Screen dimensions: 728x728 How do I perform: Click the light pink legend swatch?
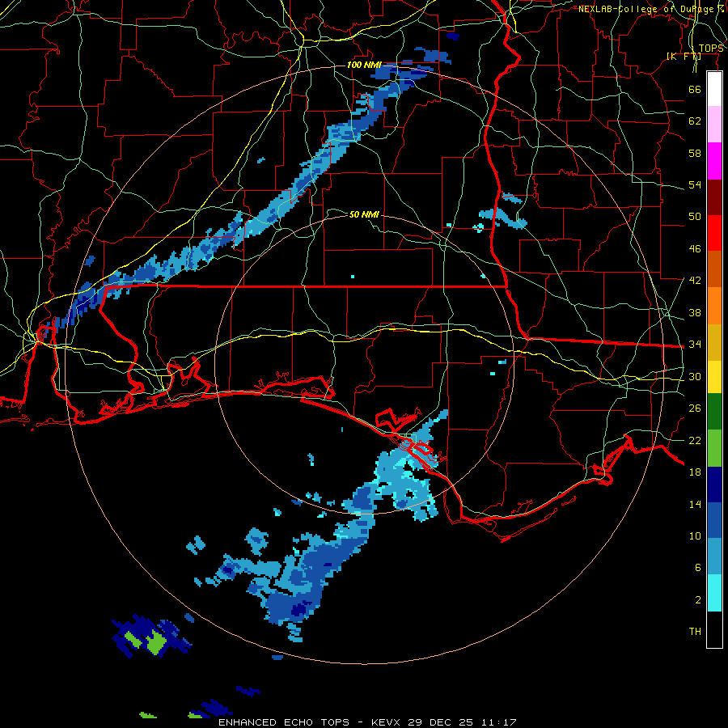(714, 125)
